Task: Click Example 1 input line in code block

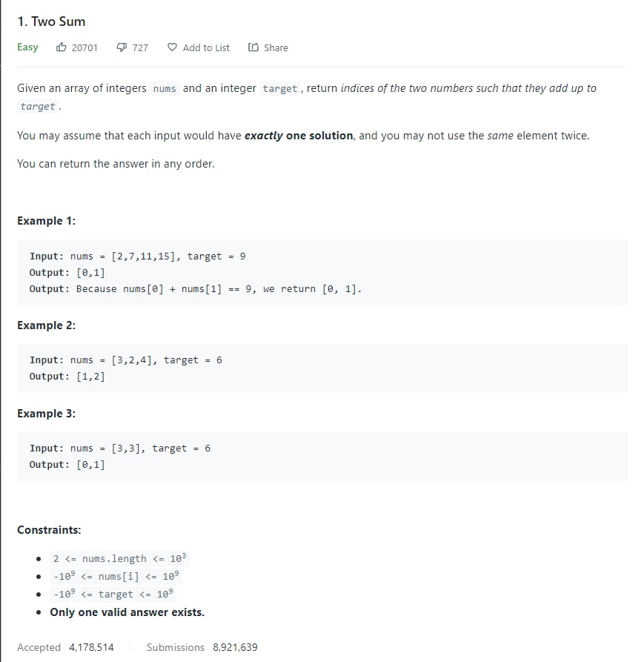Action: [x=138, y=256]
